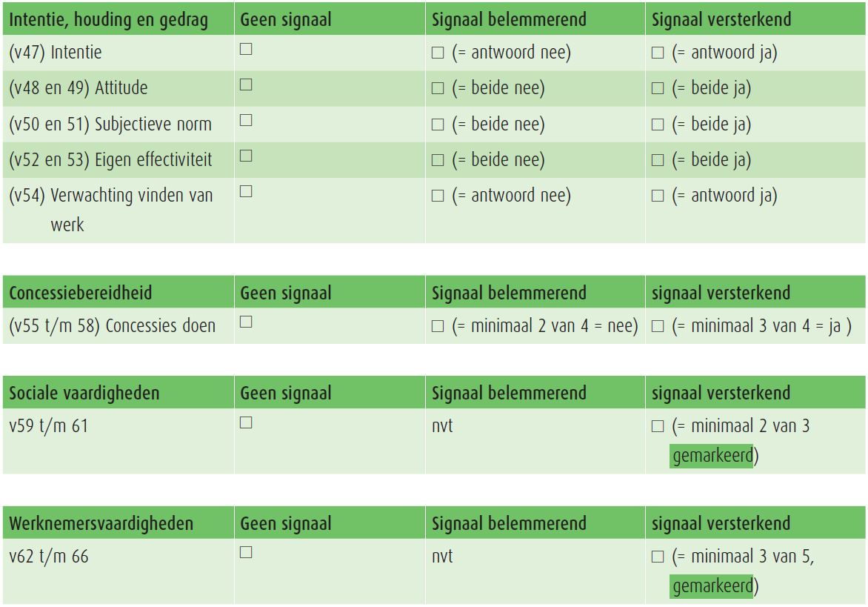The height and width of the screenshot is (607, 868).
Task: Select 'minimaal 3 van 5' checkbox
Action: pos(658,557)
